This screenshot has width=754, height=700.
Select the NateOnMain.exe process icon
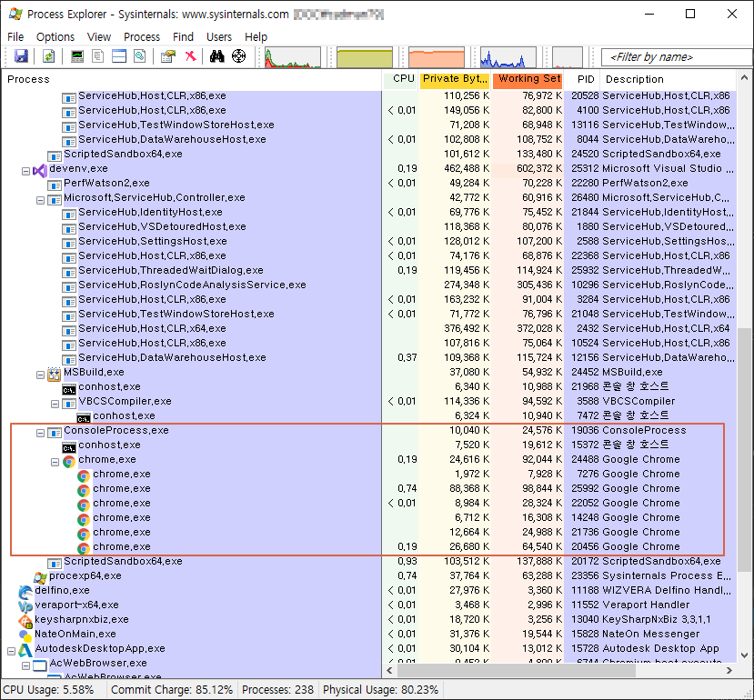pos(25,635)
